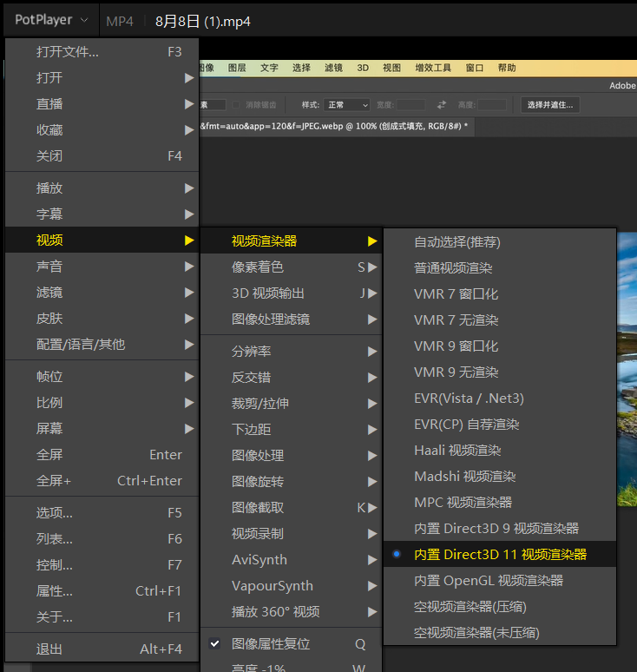Open 反交错 submenu
637x672 pixels.
(291, 378)
